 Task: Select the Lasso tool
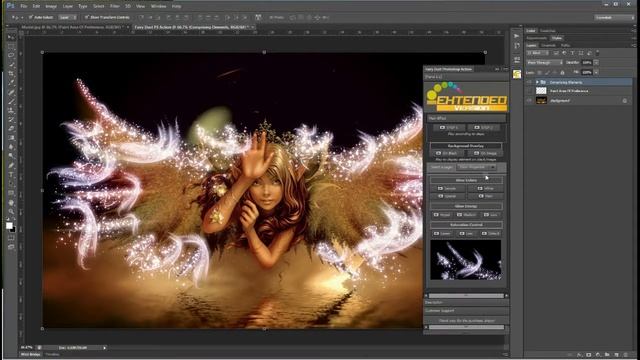click(11, 56)
